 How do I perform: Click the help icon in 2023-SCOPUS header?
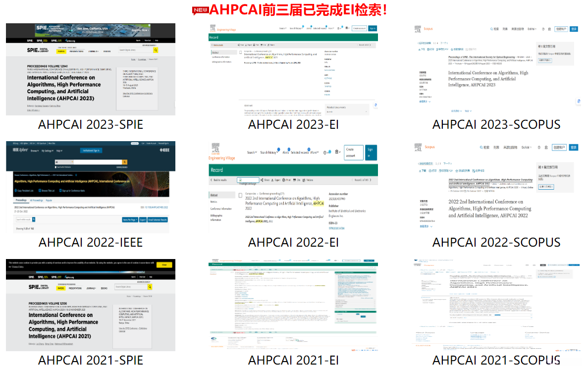pos(542,29)
